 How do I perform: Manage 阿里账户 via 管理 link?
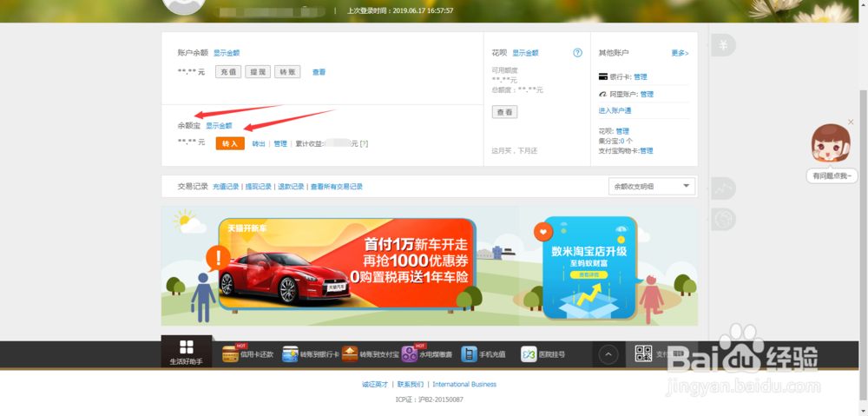coord(648,94)
